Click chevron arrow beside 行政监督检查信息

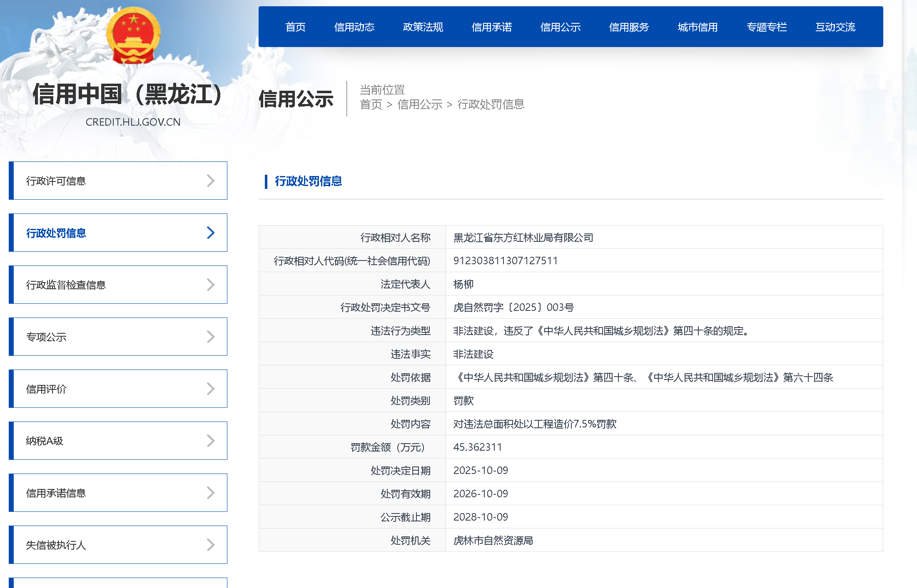[211, 285]
